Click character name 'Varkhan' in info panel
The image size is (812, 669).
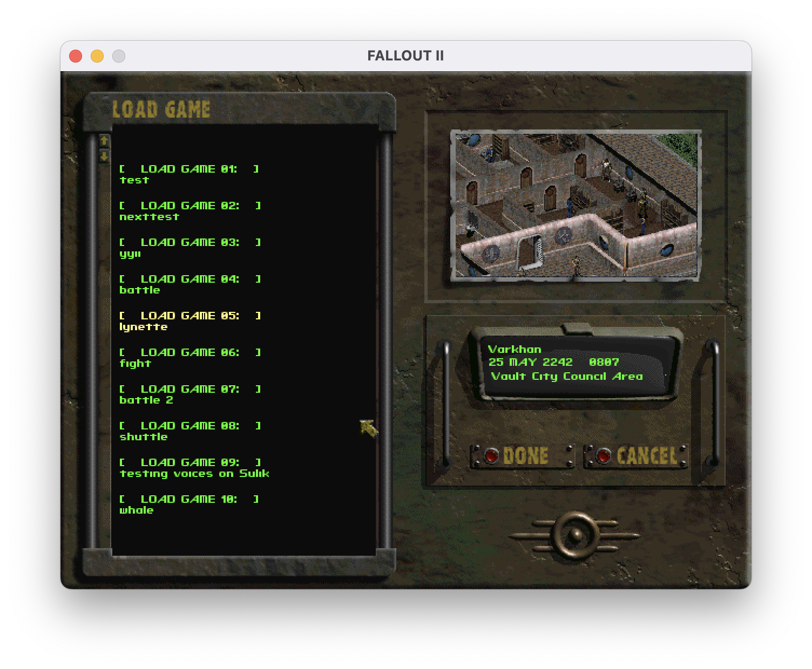[515, 349]
